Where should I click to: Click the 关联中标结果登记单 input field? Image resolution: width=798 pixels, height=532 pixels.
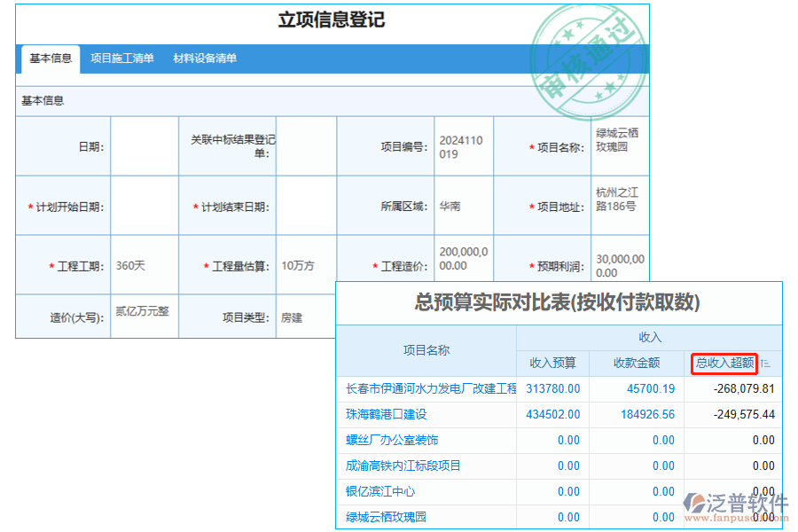308,146
